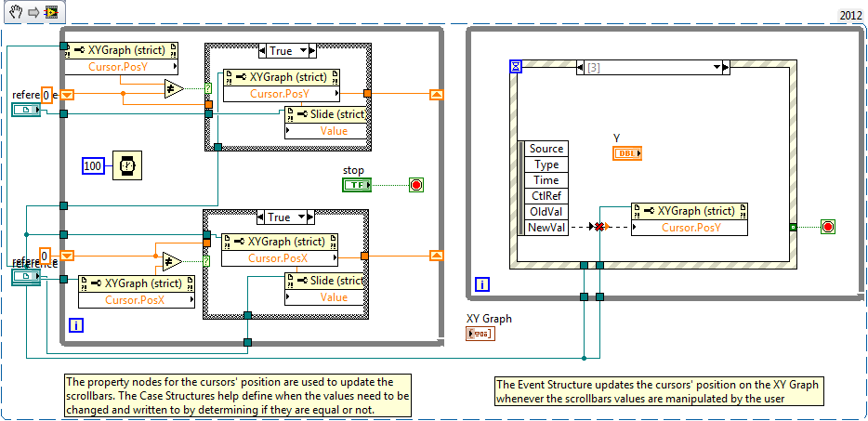Click lower shift register left down-arrow terminal
Screen dimensions: 868x421
coord(66,256)
